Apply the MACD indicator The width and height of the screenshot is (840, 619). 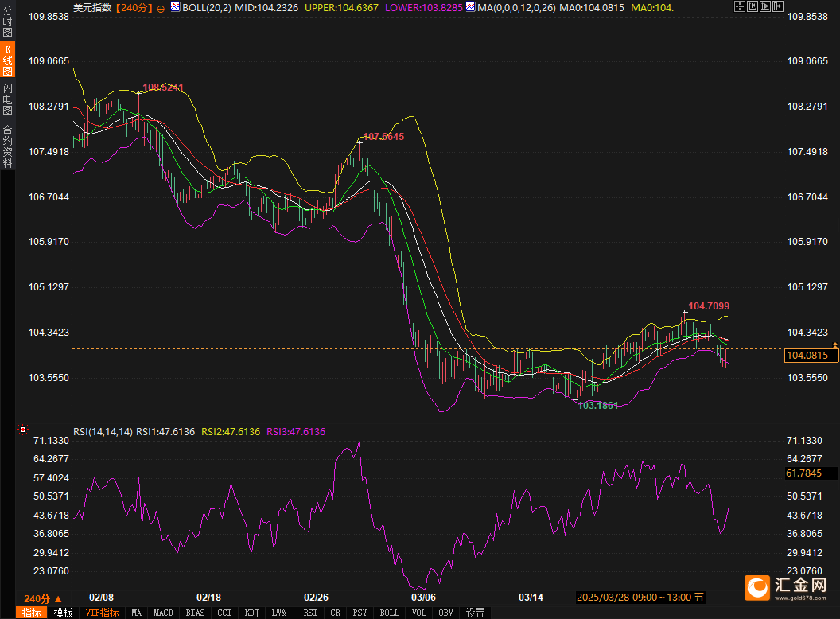[x=163, y=613]
